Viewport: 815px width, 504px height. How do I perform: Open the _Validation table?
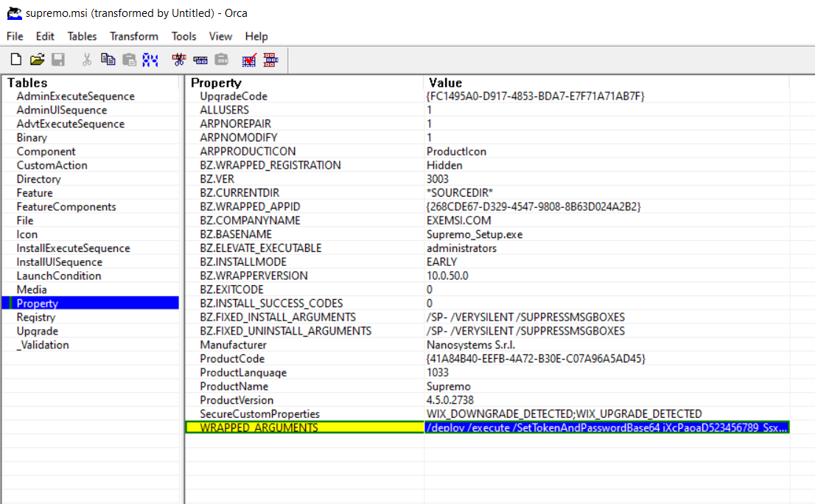[43, 345]
